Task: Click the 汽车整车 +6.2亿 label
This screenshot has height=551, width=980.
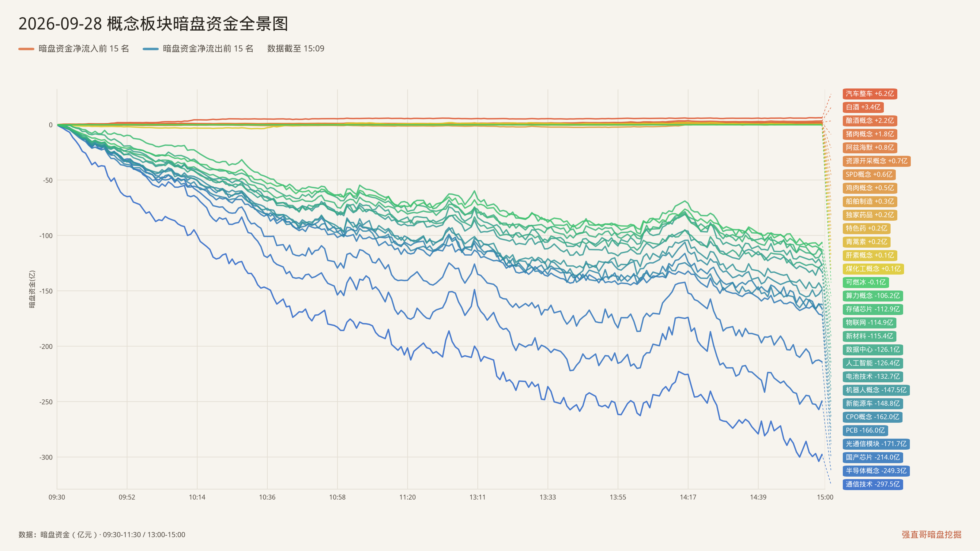Action: (870, 94)
